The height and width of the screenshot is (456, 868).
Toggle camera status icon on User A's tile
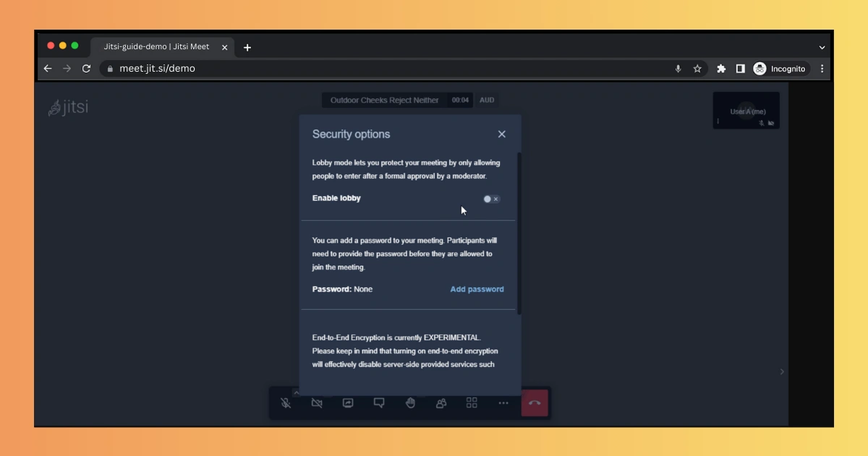(x=770, y=123)
